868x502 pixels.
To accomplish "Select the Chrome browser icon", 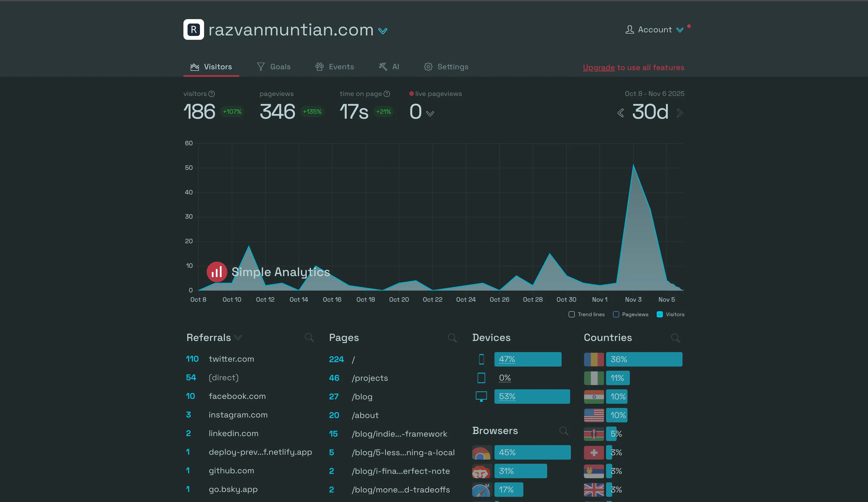I will (482, 452).
